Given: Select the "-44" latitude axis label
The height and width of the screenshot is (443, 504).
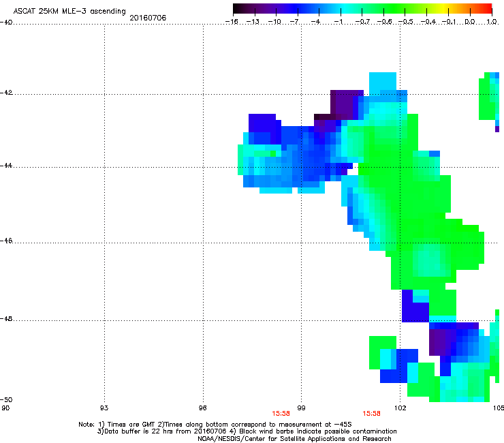Looking at the screenshot, I should [6, 166].
